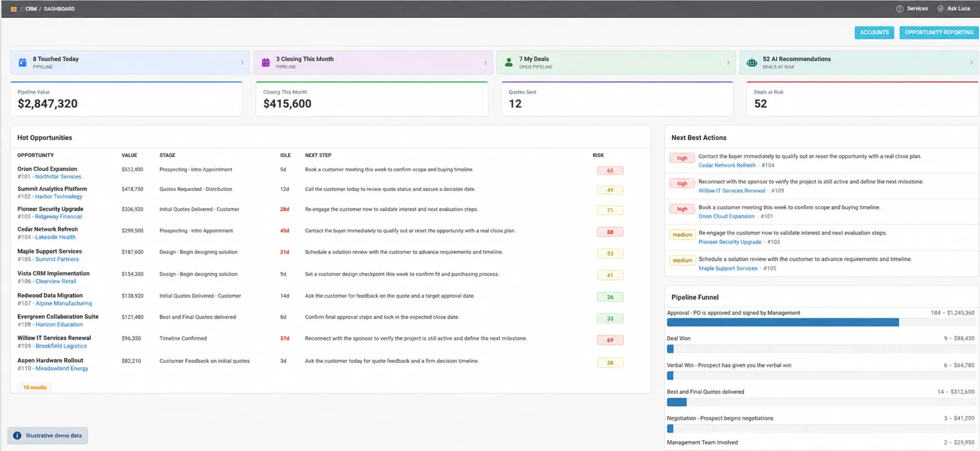Click the 10 results label
Image resolution: width=980 pixels, height=451 pixels.
coord(35,387)
